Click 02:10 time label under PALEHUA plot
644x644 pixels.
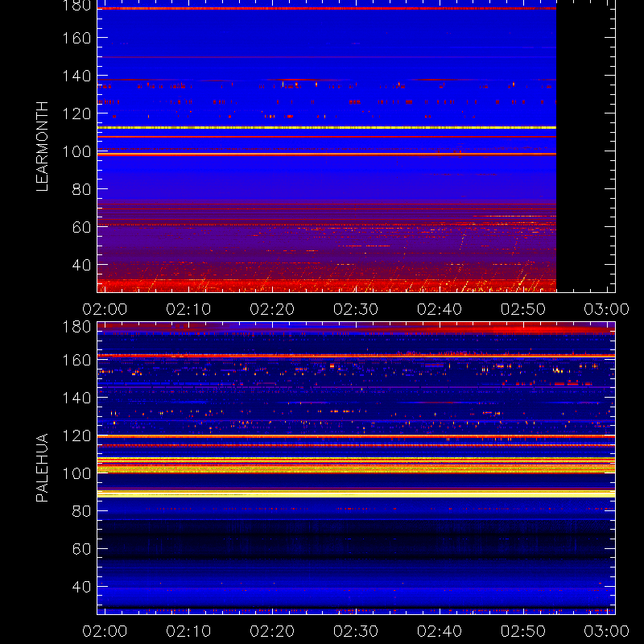tap(188, 631)
